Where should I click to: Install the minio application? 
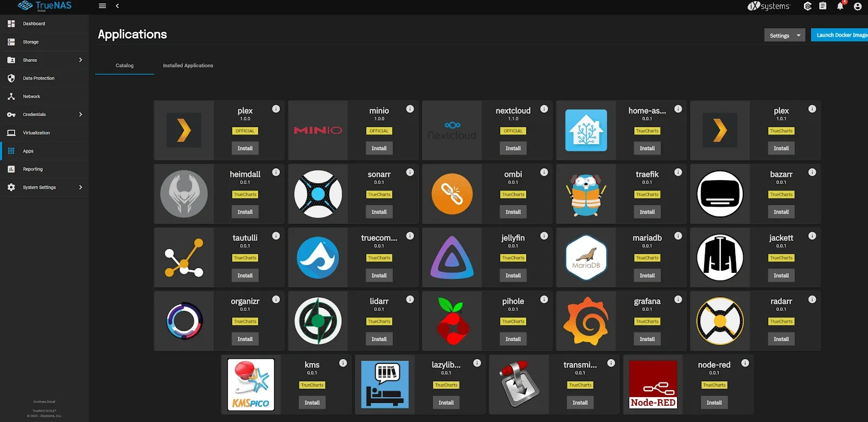point(379,148)
